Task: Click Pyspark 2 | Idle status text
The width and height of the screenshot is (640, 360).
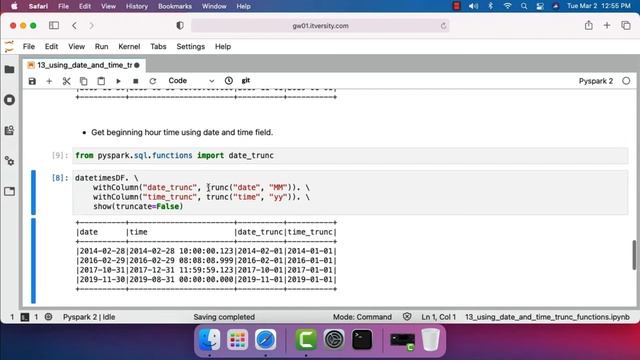Action: coord(89,317)
